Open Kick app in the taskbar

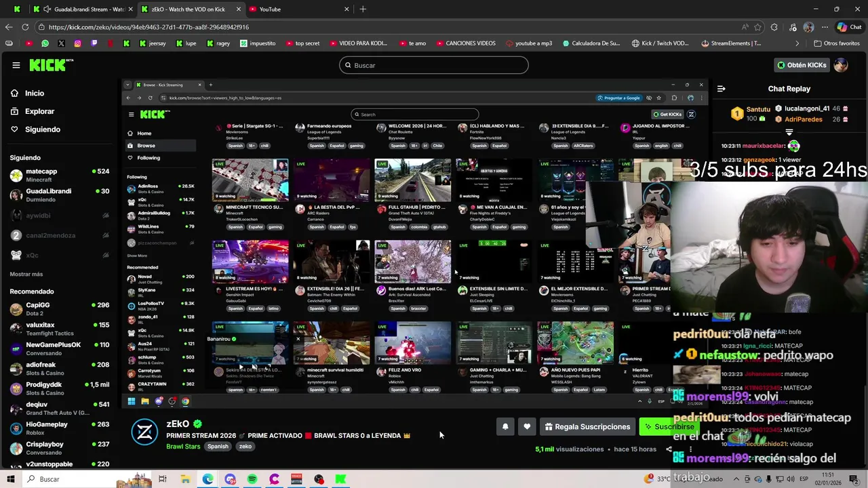click(340, 479)
